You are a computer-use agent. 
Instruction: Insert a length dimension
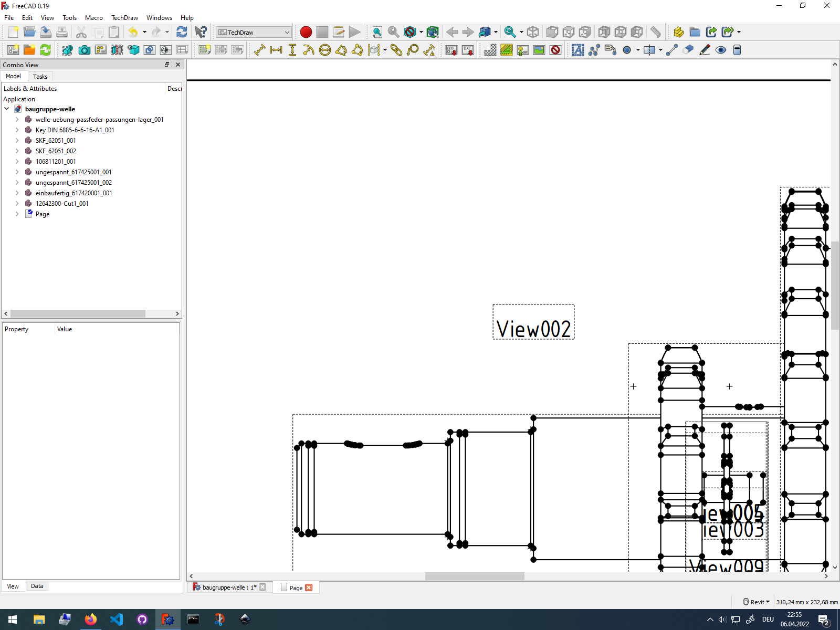click(260, 50)
